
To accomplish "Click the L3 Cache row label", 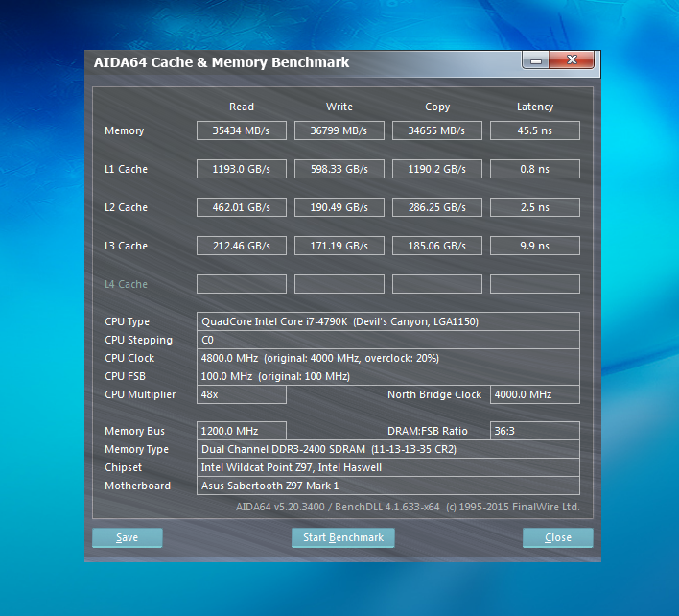I will pyautogui.click(x=126, y=246).
